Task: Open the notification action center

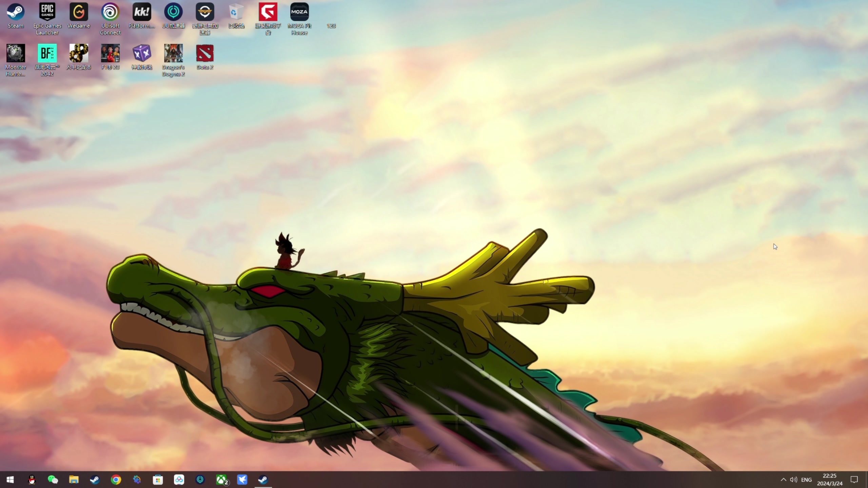Action: click(854, 480)
